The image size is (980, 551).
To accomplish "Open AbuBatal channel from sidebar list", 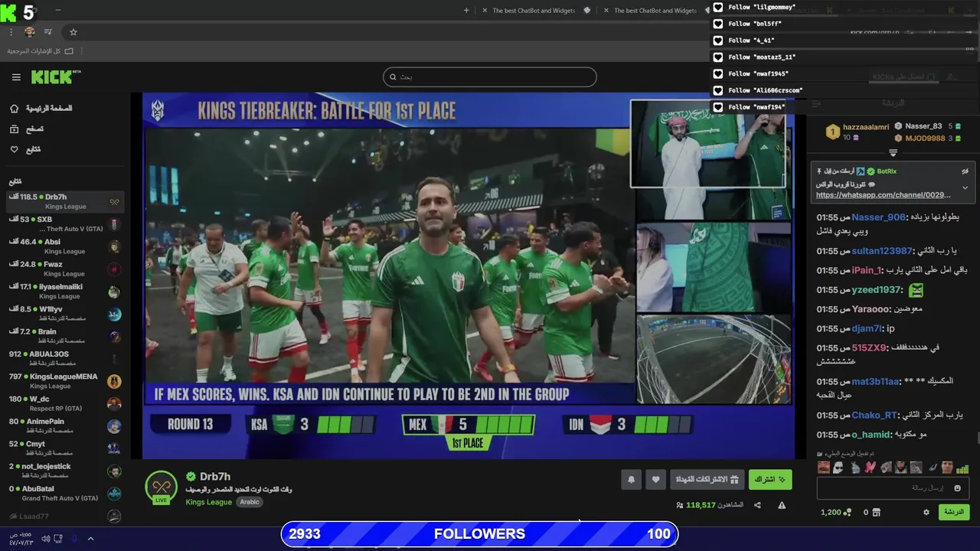I will pos(65,493).
